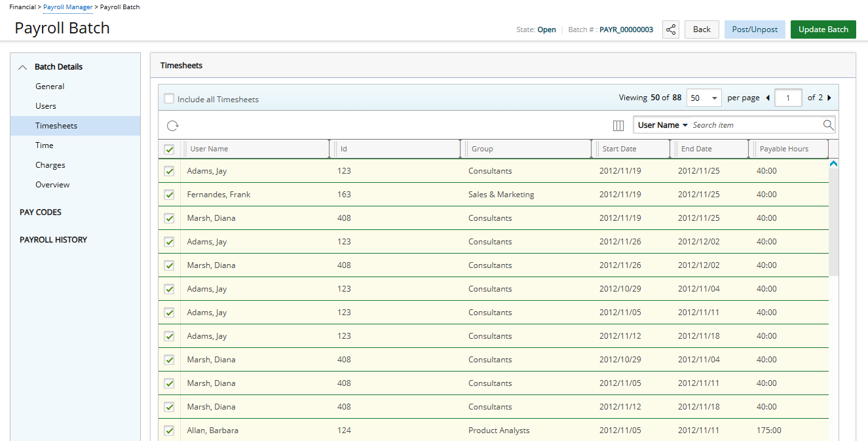Viewport: 868px width, 441px height.
Task: Uncheck the Fernandes, Frank timesheet row
Action: 169,195
